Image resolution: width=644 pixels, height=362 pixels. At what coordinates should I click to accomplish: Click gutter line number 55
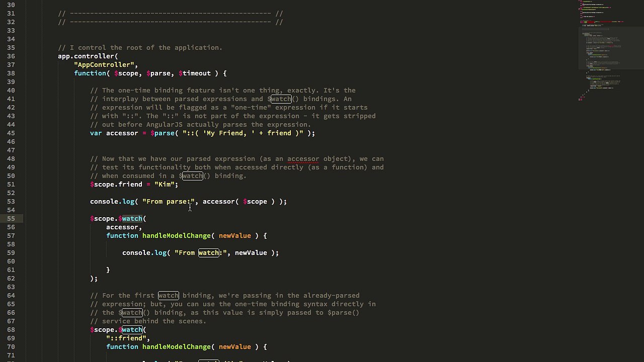pos(11,219)
